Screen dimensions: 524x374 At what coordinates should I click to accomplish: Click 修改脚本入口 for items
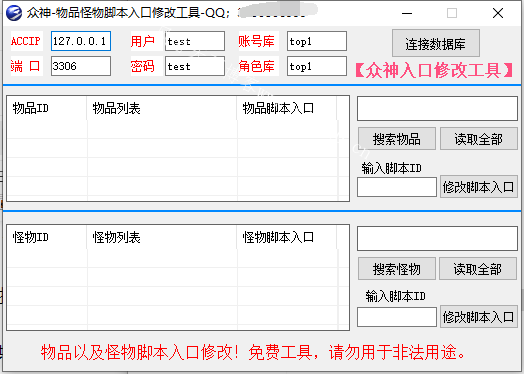479,187
